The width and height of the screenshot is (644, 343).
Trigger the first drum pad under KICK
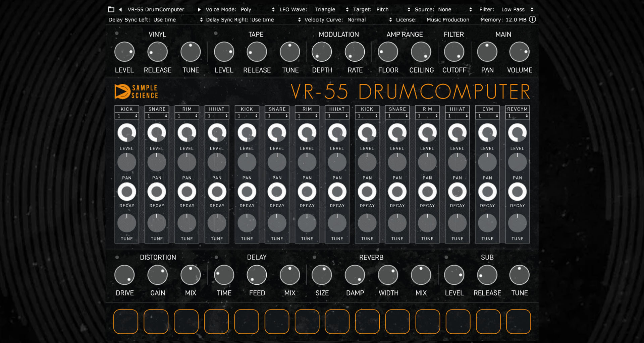pos(126,322)
